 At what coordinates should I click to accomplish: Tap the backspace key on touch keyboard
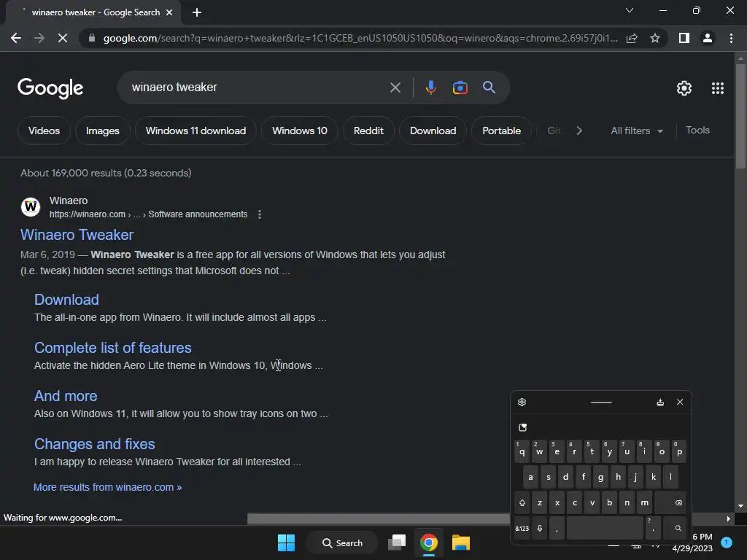[671, 502]
